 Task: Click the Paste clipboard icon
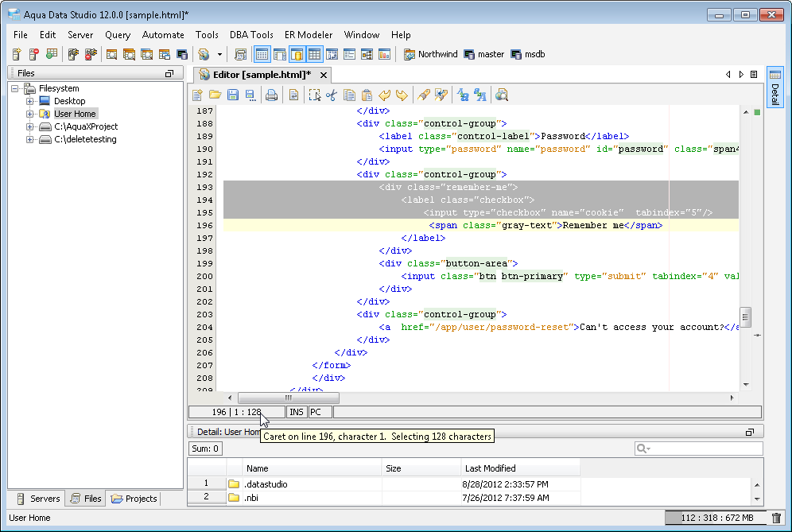tap(367, 95)
